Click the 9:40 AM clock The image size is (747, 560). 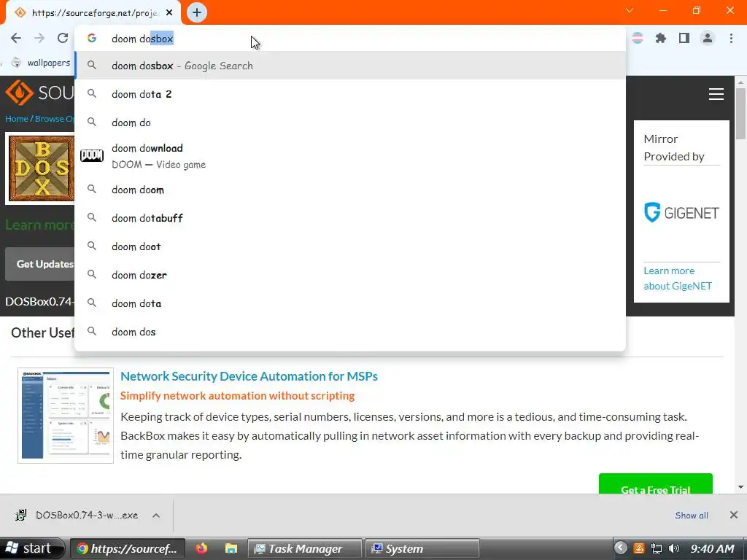[712, 548]
